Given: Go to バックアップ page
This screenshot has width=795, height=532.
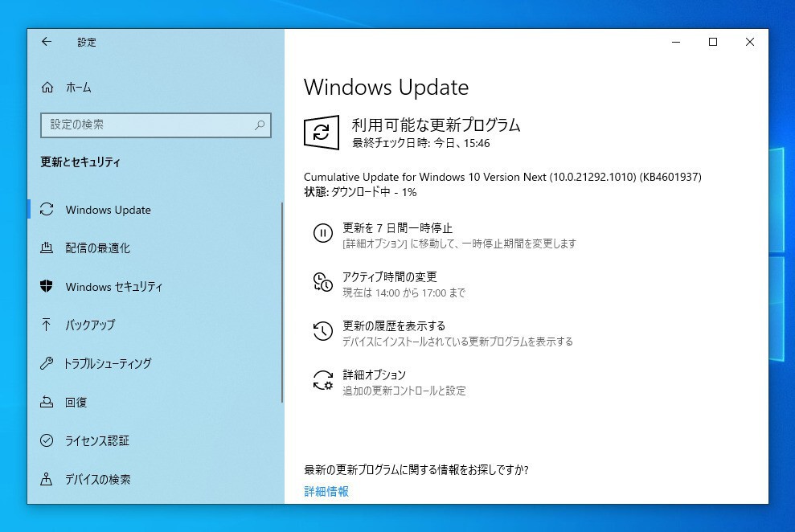Looking at the screenshot, I should [x=90, y=325].
